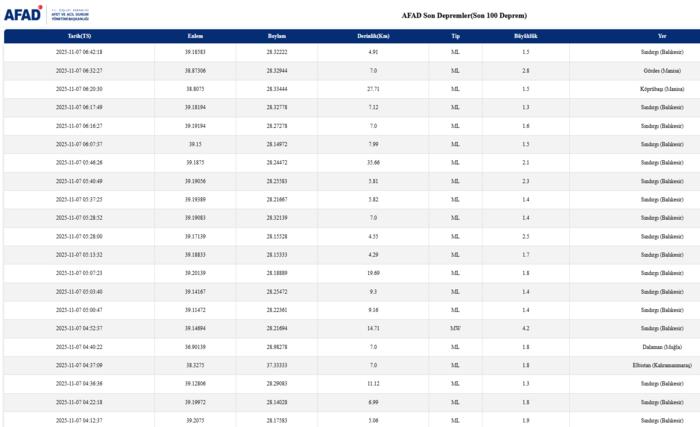Click the Tip column header
Image resolution: width=700 pixels, height=427 pixels.
455,36
